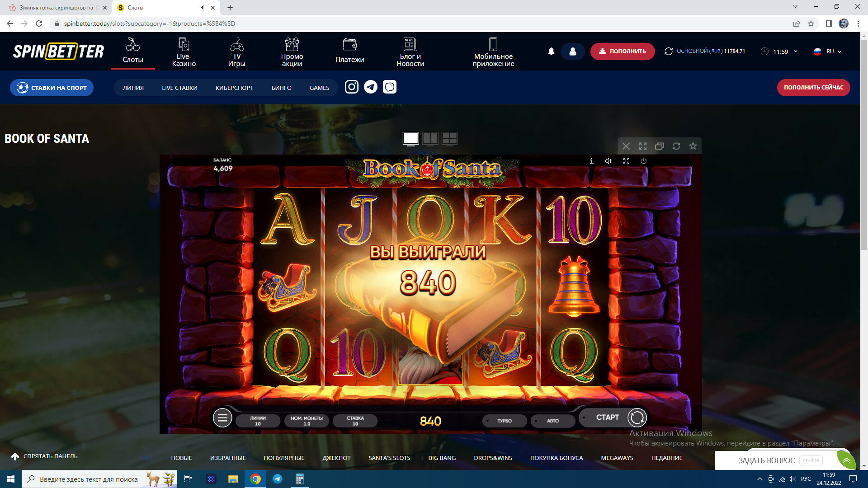This screenshot has height=488, width=868.
Task: Click the Старт spin button
Action: coord(607,418)
